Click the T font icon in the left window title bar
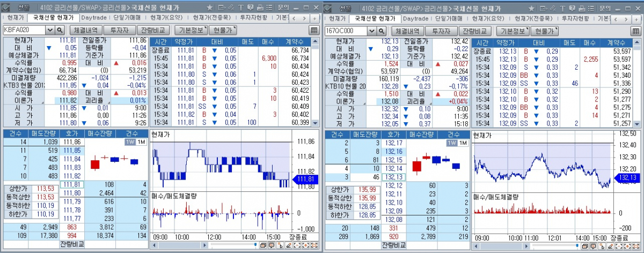644x253 pixels. [241, 8]
